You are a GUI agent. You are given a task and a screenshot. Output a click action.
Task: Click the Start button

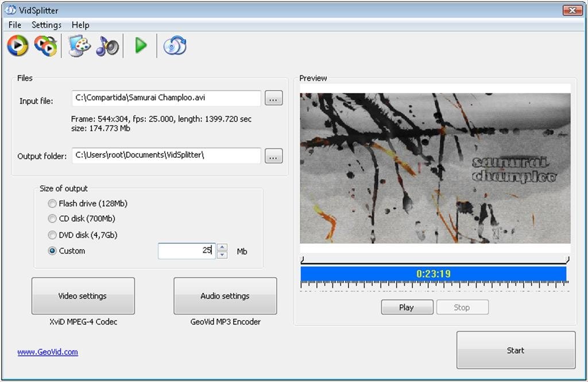516,350
